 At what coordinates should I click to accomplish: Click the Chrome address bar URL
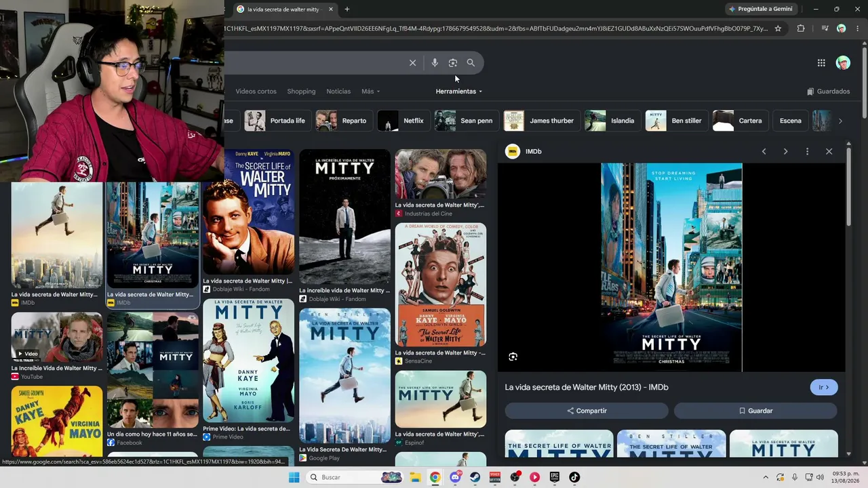497,28
